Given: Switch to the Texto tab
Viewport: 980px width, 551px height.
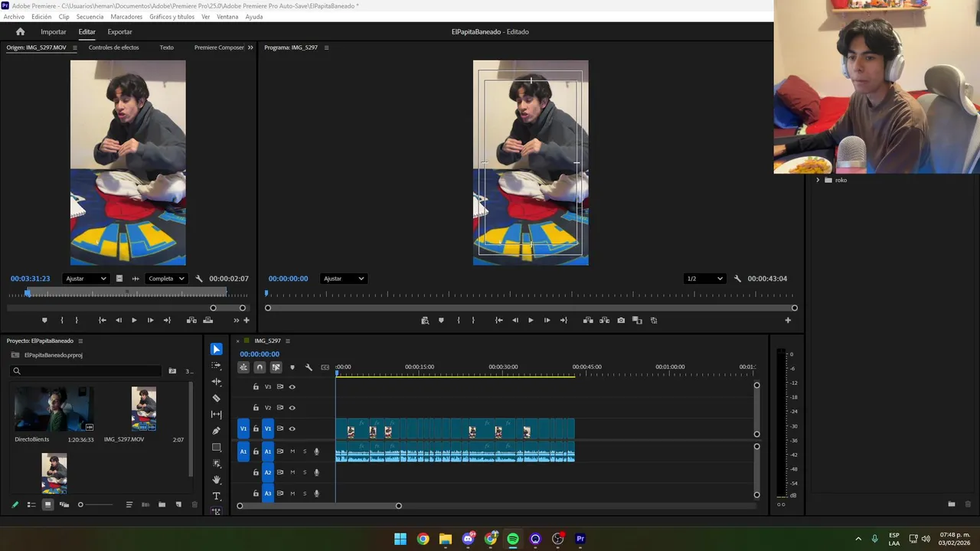Looking at the screenshot, I should click(x=166, y=47).
